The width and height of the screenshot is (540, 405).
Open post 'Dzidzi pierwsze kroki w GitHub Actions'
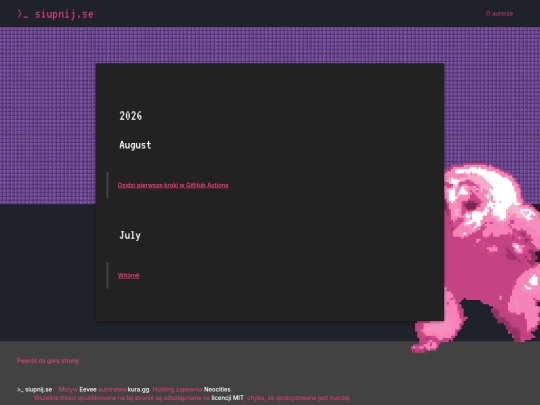tap(173, 185)
